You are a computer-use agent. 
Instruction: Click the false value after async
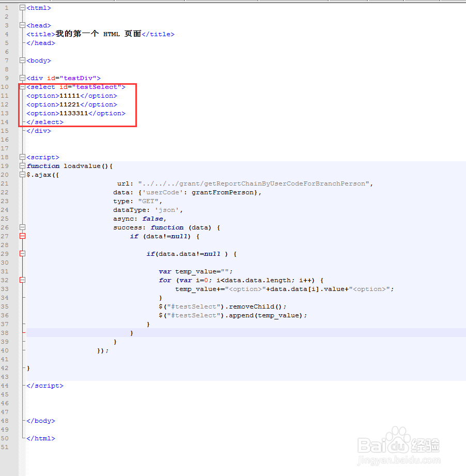click(x=152, y=219)
